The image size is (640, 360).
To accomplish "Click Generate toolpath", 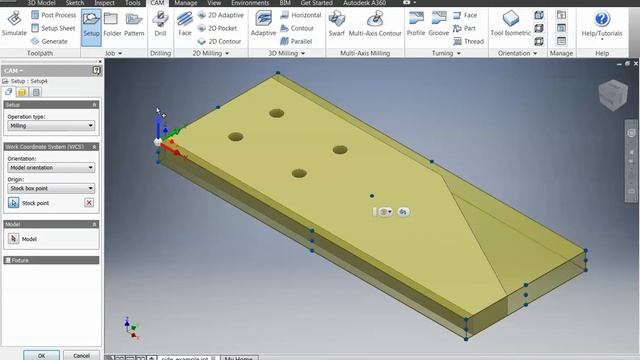I will point(49,41).
